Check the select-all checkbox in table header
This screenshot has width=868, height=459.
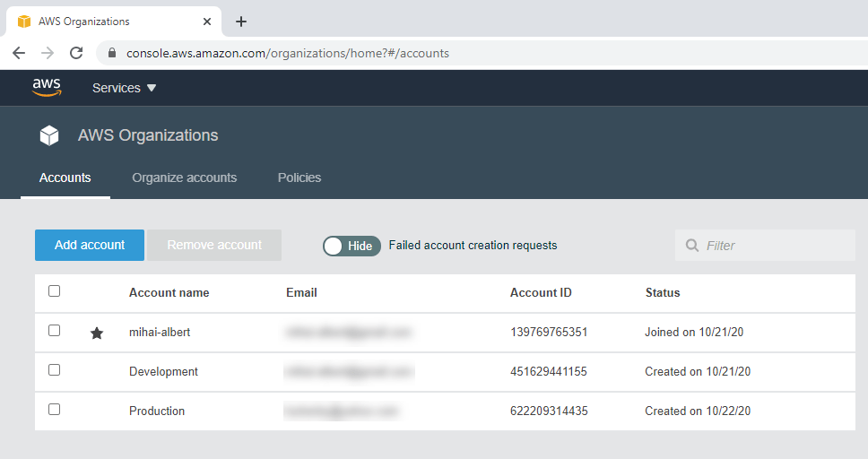pyautogui.click(x=55, y=291)
